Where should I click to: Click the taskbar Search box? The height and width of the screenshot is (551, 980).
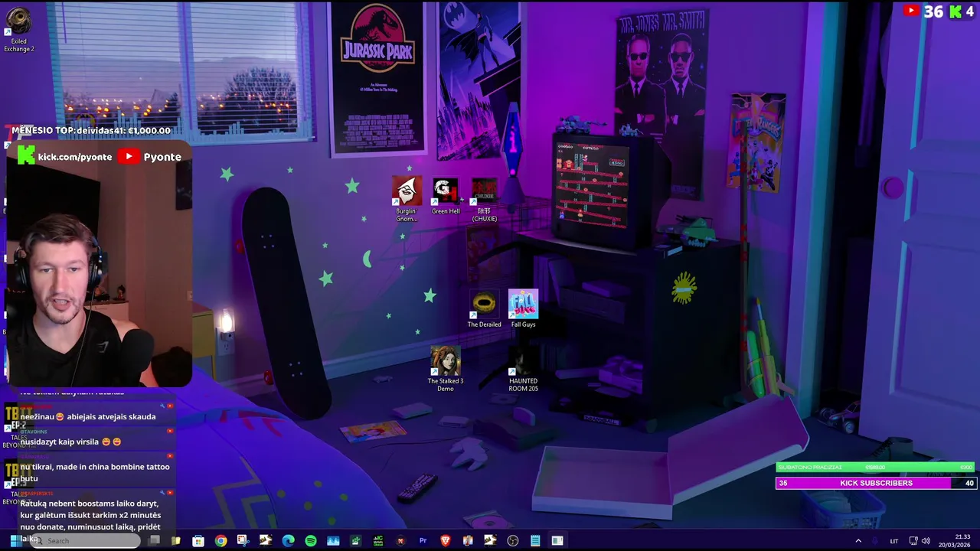point(86,540)
